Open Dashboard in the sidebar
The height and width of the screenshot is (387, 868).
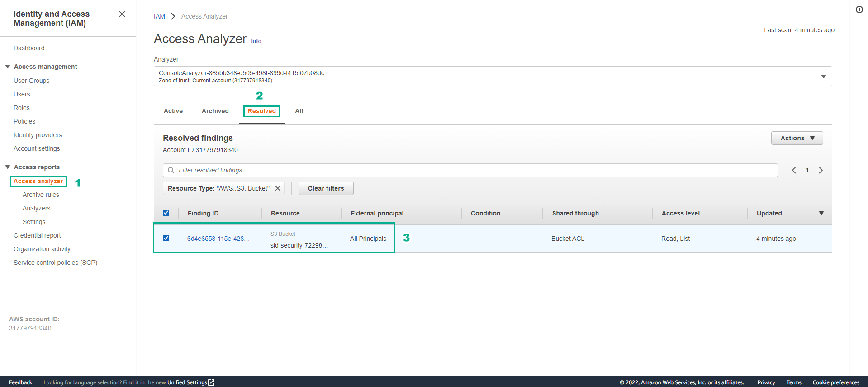coord(29,48)
